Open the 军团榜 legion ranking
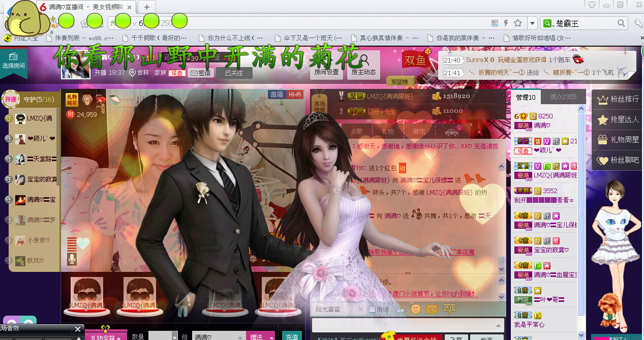 pos(400,82)
